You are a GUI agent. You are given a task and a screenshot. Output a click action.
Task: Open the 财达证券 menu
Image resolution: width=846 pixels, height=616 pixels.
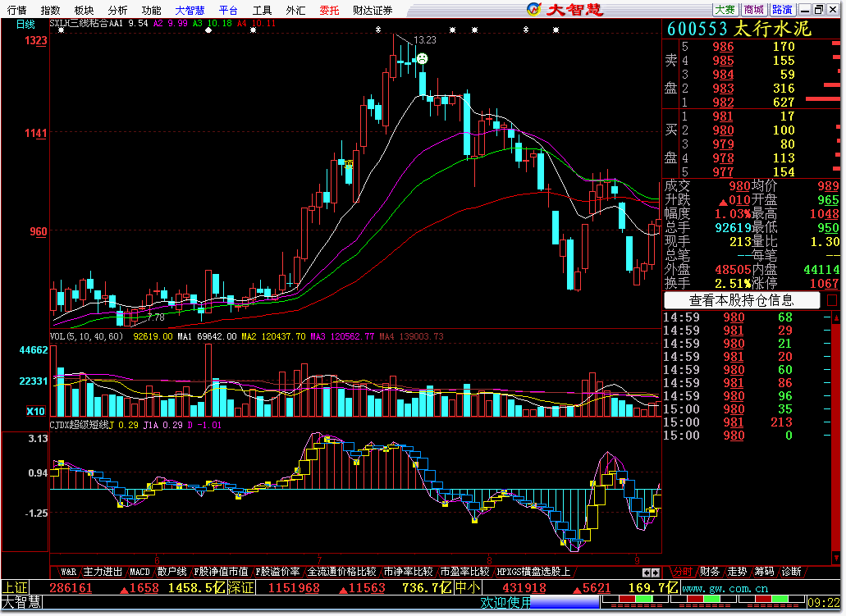pyautogui.click(x=373, y=10)
